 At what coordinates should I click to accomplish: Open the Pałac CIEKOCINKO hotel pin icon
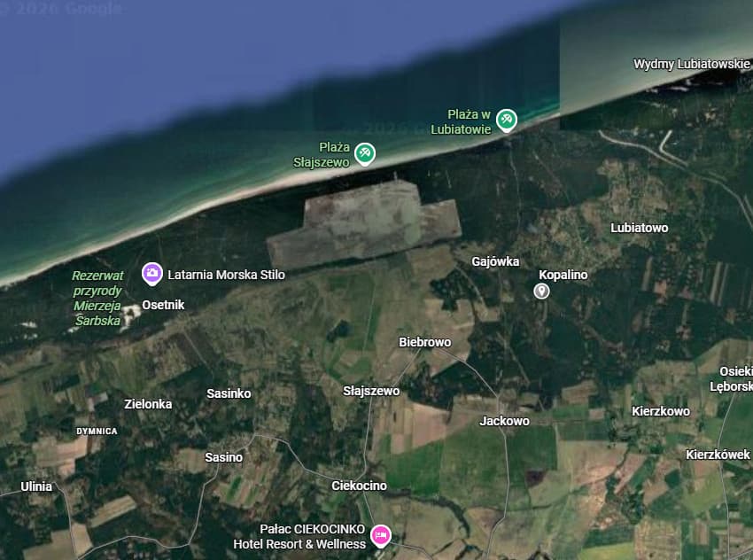[x=380, y=536]
